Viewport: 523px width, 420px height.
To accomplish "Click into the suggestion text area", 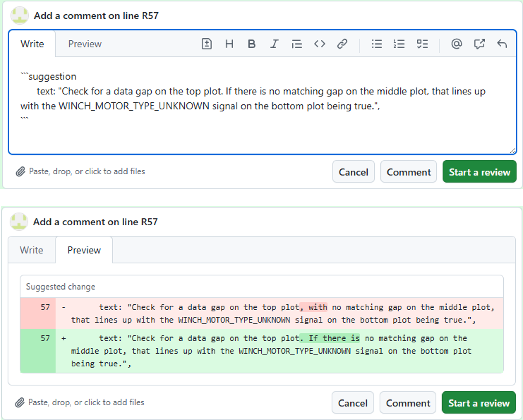I will coord(262,106).
